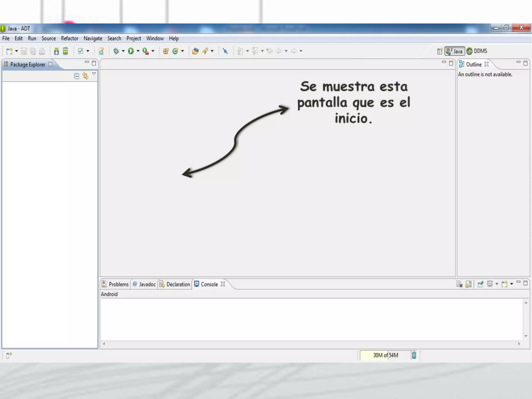This screenshot has width=532, height=399.
Task: Open the Android Virtual Device Manager
Action: tap(65, 51)
